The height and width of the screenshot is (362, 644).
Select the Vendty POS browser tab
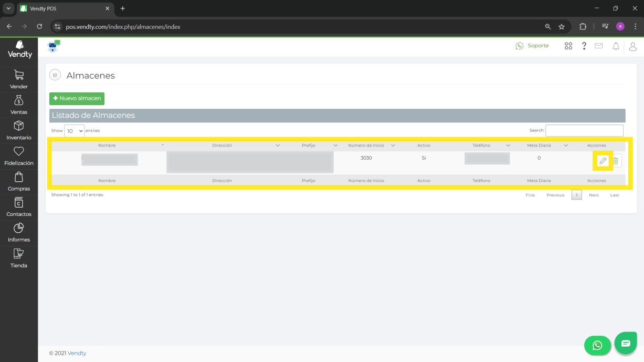click(65, 9)
